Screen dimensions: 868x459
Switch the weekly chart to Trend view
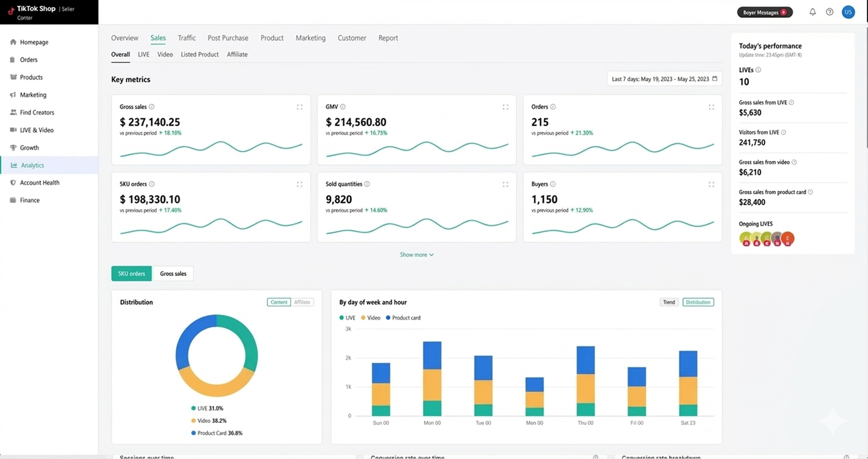click(x=669, y=302)
